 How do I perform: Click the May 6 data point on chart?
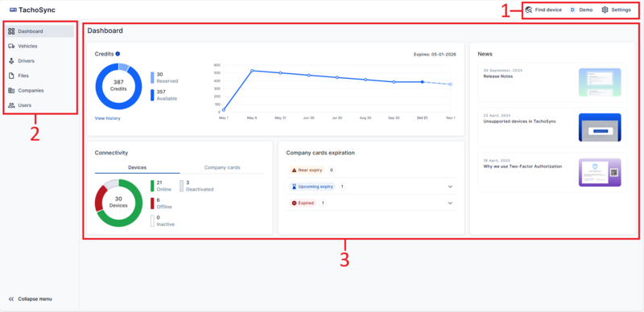coord(252,71)
